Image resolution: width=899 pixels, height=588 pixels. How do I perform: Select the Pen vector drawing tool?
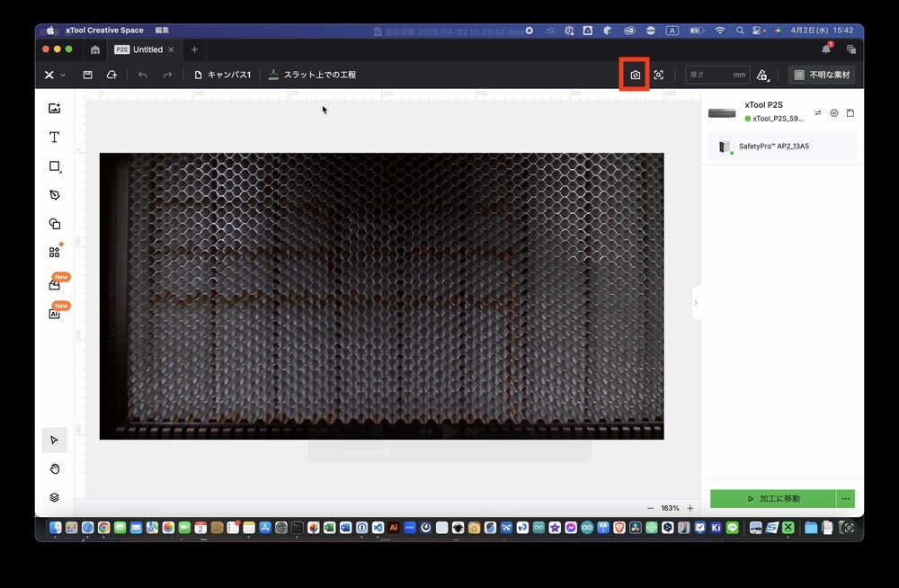tap(54, 195)
